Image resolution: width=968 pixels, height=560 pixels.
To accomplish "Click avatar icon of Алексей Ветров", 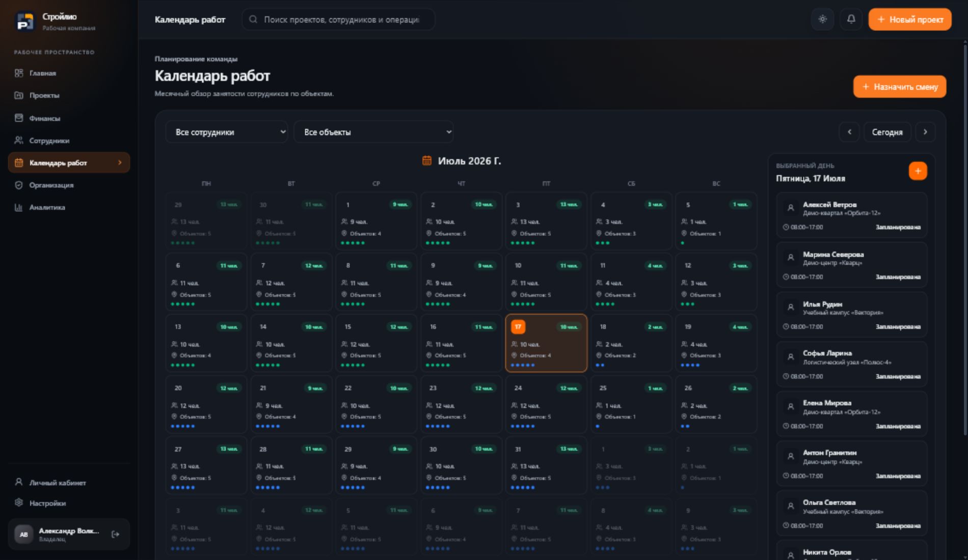I will coord(791,208).
